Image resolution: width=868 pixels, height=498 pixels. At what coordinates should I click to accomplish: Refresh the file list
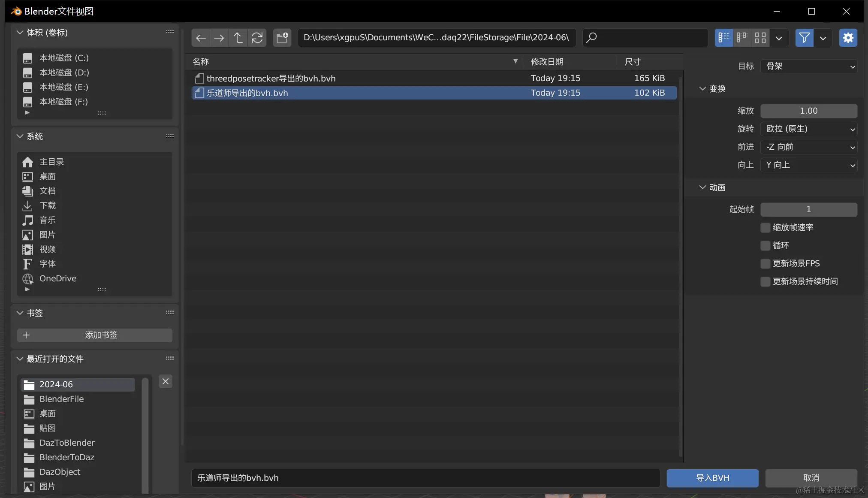(257, 38)
